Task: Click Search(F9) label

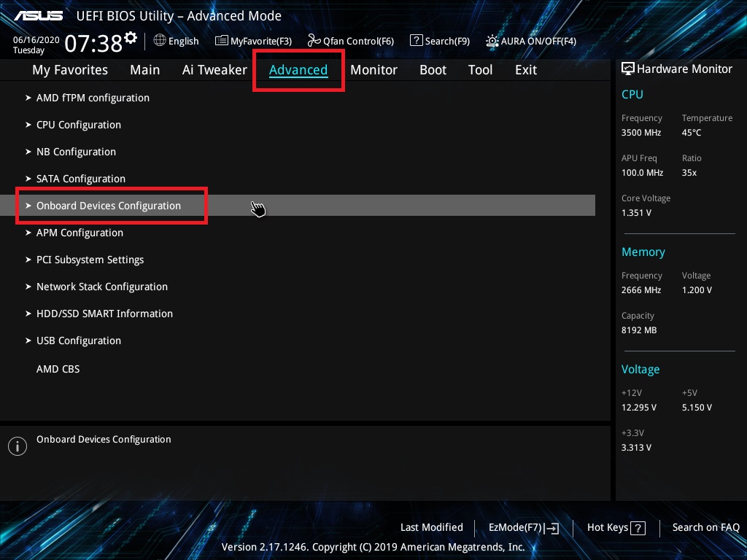Action: (447, 42)
